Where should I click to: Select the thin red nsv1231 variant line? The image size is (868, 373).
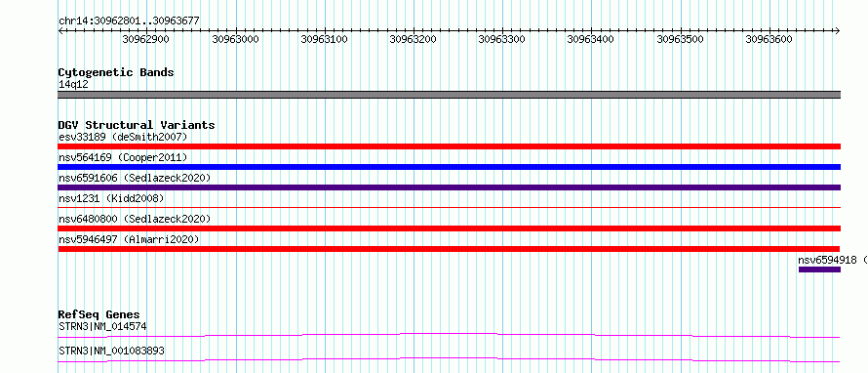(449, 208)
